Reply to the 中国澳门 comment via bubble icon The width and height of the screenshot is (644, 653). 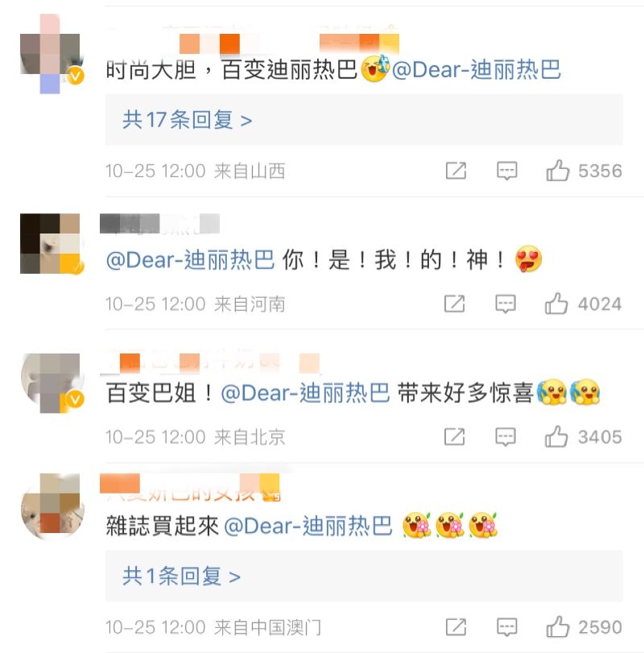point(506,626)
